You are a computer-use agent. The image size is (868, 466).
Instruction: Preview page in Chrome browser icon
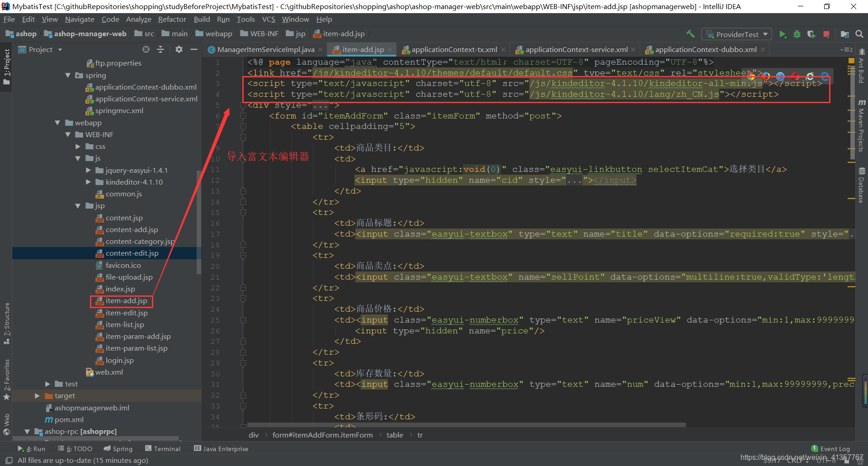click(x=751, y=76)
